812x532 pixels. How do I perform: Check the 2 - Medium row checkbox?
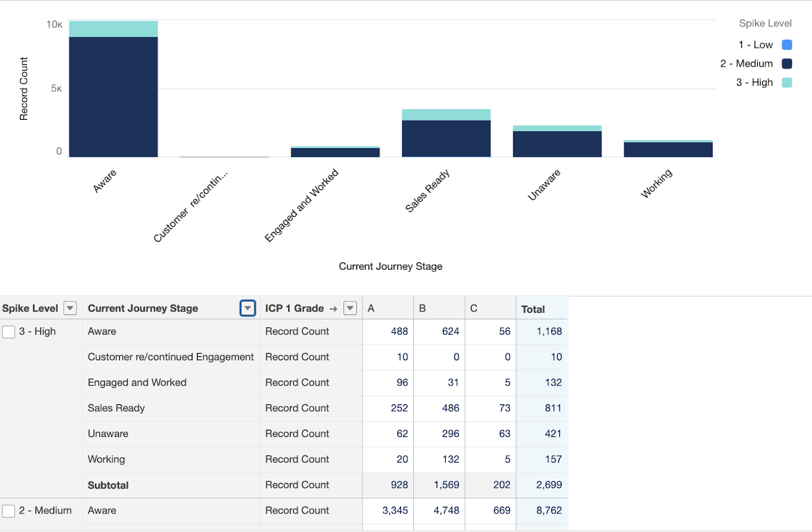(x=9, y=511)
